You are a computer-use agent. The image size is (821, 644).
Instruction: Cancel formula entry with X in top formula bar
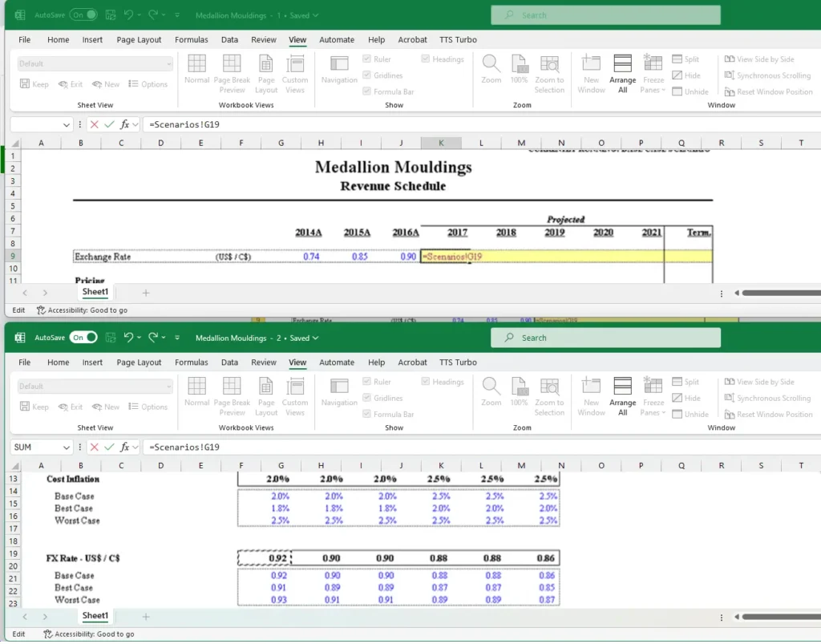(95, 124)
